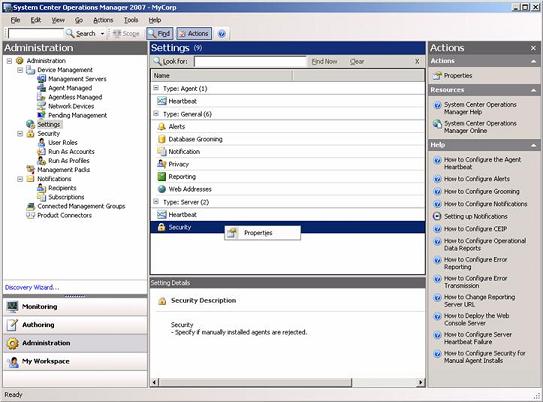This screenshot has height=402, width=543.
Task: Click the Alerts bell icon in the list
Action: pyautogui.click(x=162, y=126)
